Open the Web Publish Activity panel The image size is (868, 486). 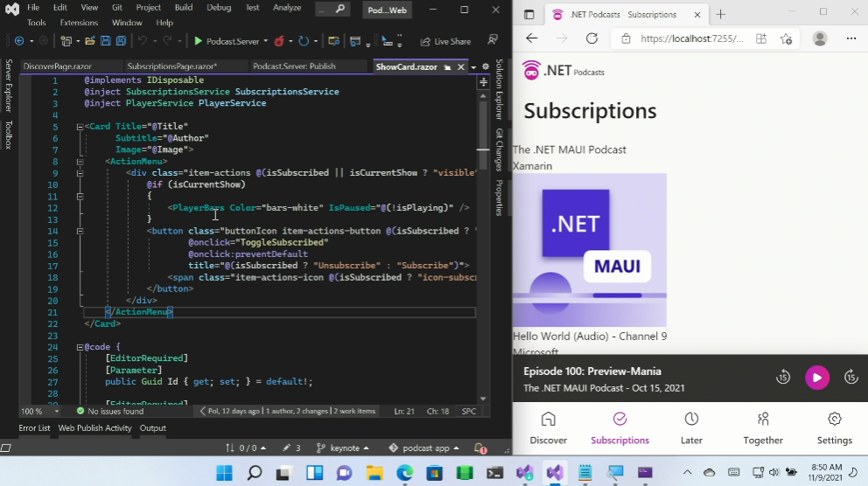[x=95, y=428]
